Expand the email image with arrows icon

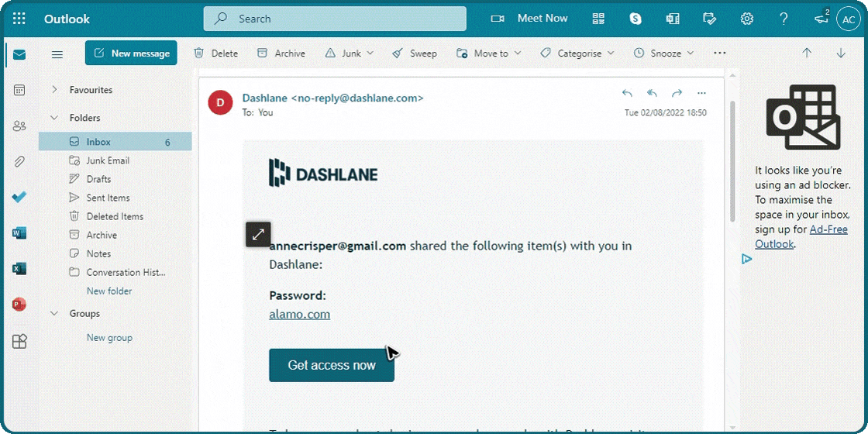tap(259, 235)
